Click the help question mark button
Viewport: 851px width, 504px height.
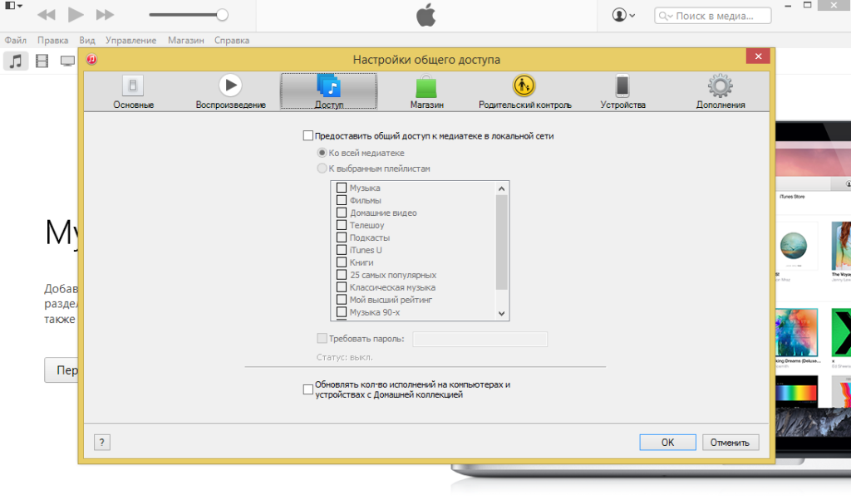tap(102, 442)
